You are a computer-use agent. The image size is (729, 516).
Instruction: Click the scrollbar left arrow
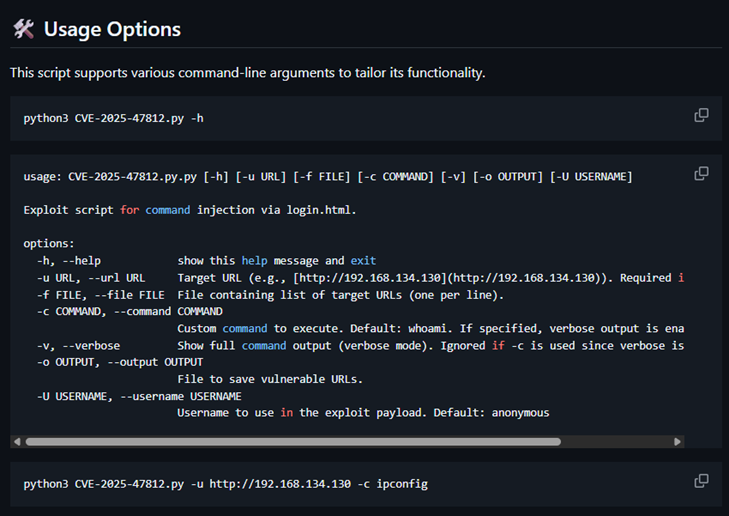point(17,441)
